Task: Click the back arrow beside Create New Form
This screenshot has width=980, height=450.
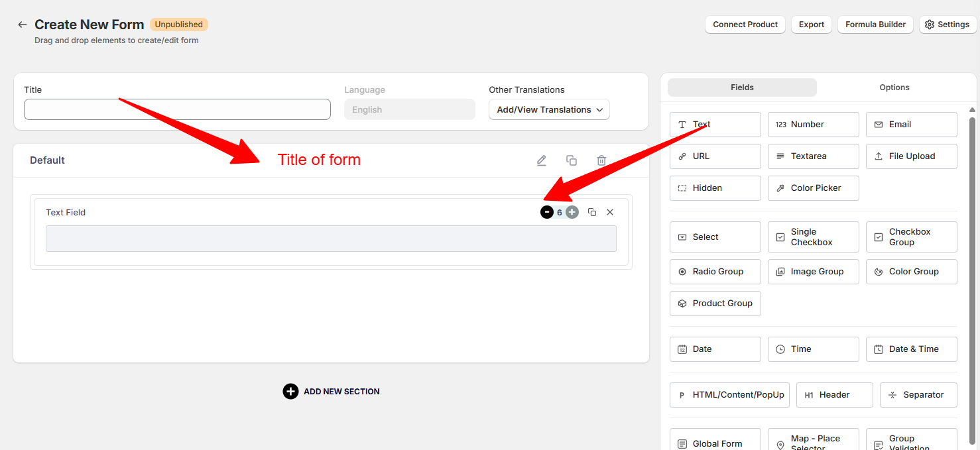Action: [x=23, y=25]
